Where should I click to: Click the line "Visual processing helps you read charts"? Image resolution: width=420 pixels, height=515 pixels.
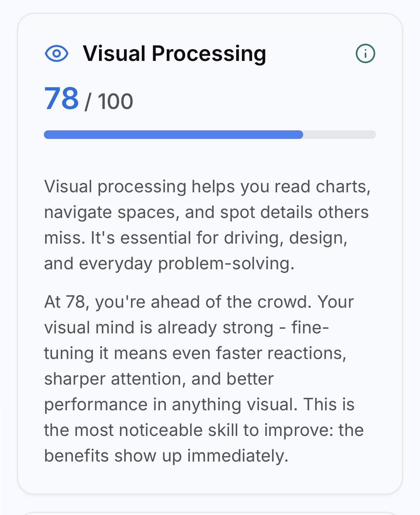(207, 187)
